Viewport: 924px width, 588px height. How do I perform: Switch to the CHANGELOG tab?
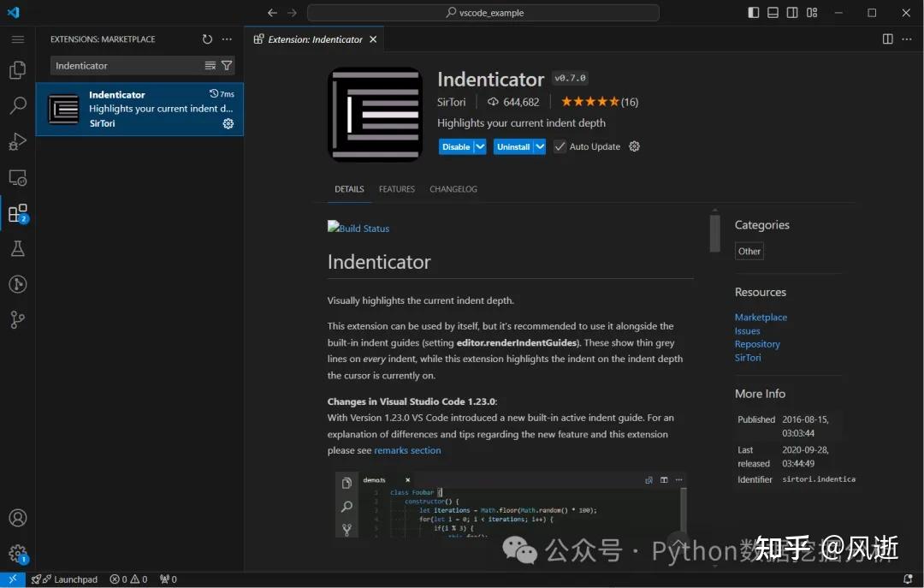453,189
